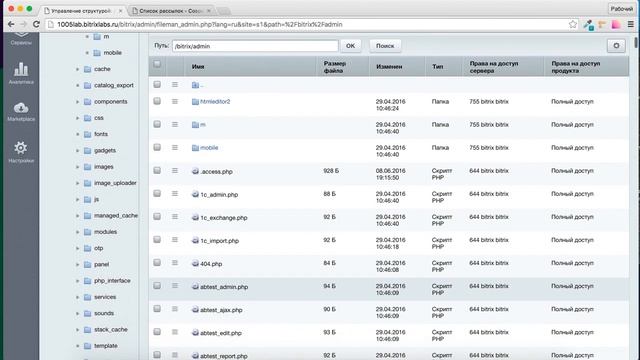Select the sounds folder in the tree

104,313
